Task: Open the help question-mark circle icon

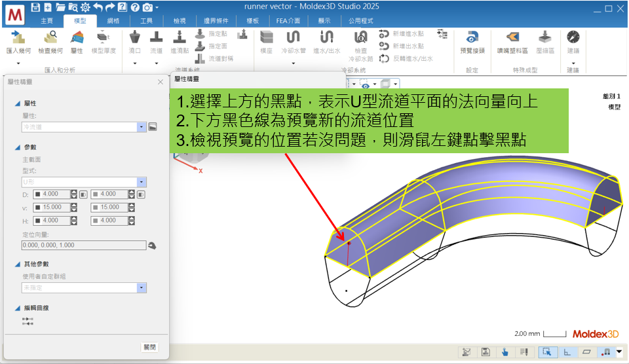Action: pos(135,7)
